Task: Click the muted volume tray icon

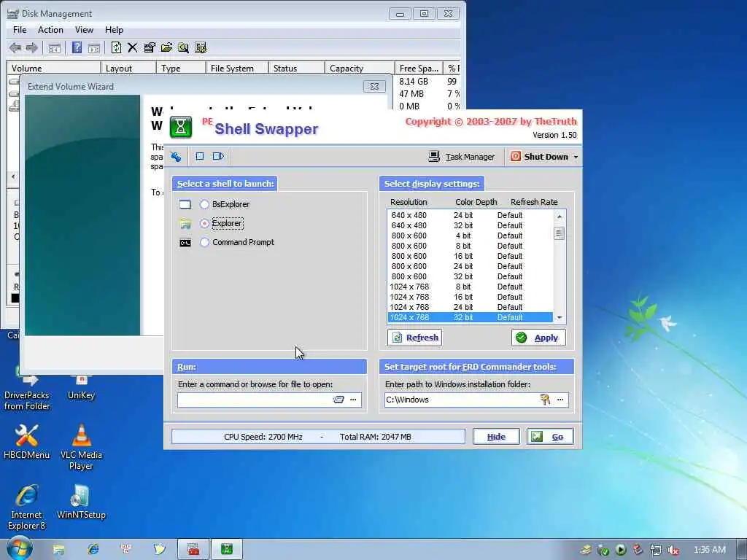Action: pyautogui.click(x=673, y=550)
